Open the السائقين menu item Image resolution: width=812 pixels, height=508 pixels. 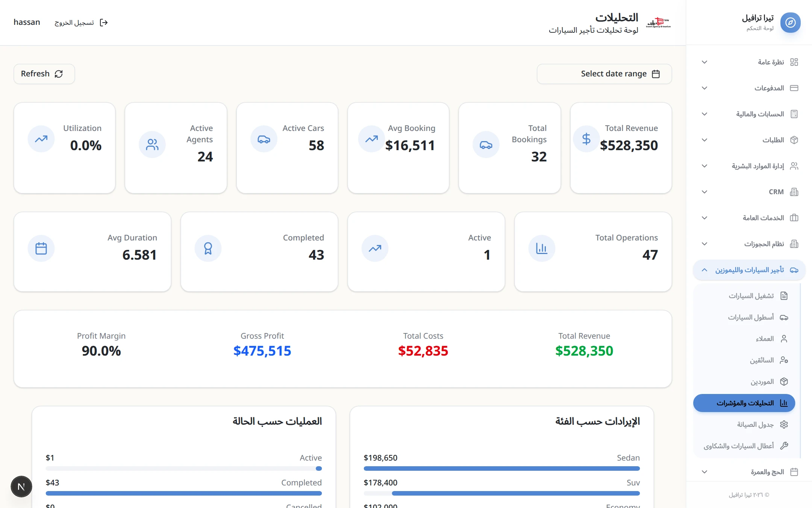coord(744,360)
